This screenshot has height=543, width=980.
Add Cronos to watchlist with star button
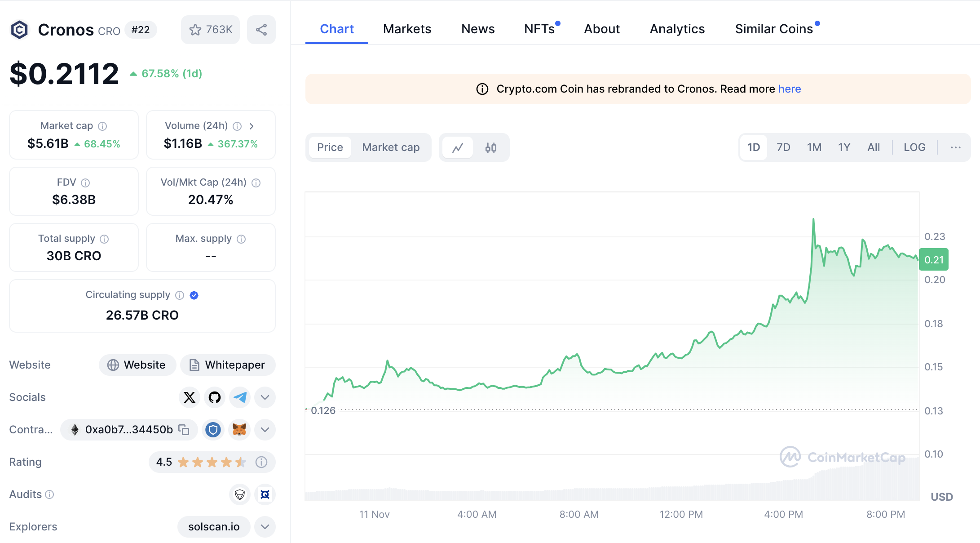(210, 30)
